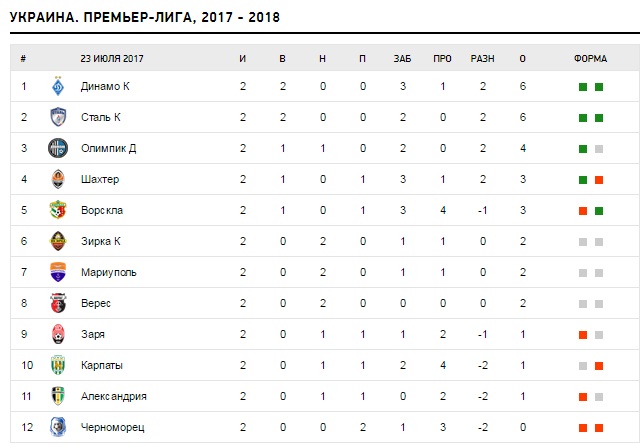Click Шахтер's orange loss form square
The height and width of the screenshot is (447, 644).
599,180
